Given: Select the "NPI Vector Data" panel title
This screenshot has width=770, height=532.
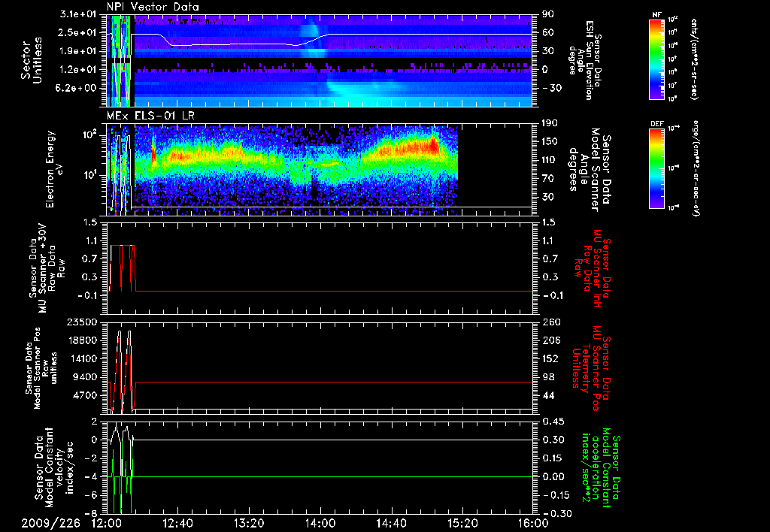Looking at the screenshot, I should tap(153, 7).
